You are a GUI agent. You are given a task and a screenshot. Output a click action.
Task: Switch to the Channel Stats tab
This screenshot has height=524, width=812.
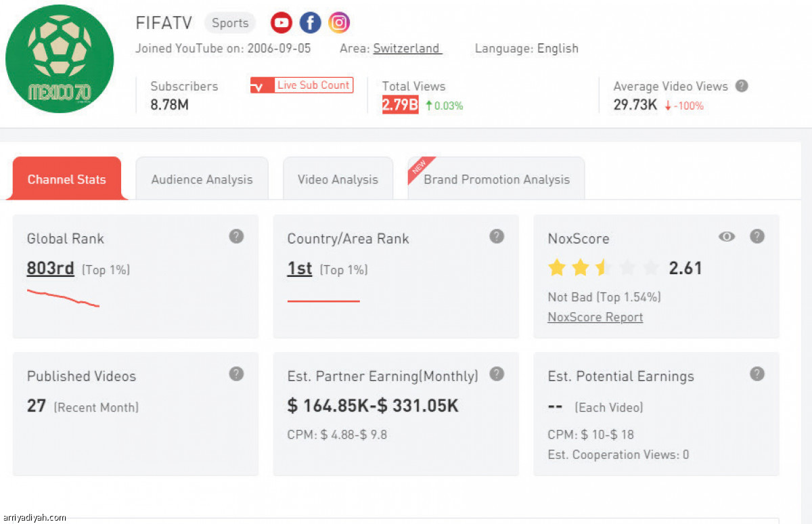(x=66, y=179)
